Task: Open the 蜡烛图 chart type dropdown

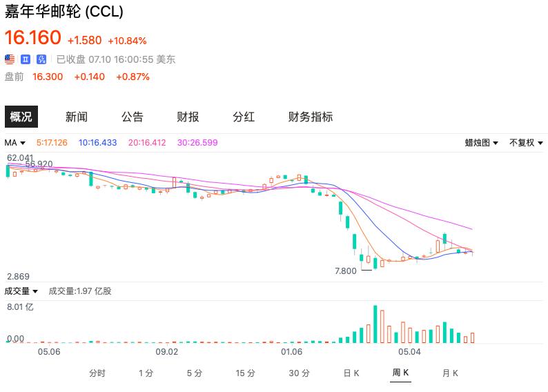Action: pos(481,143)
